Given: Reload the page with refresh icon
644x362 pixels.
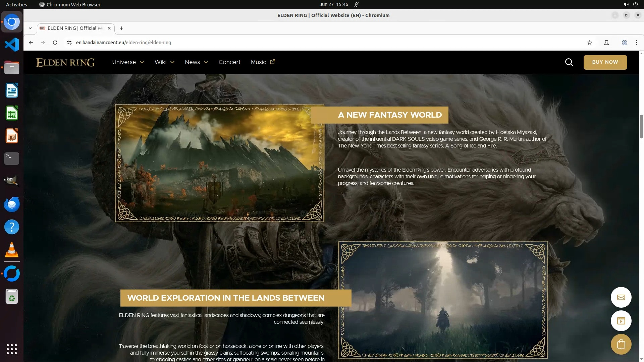Looking at the screenshot, I should click(x=55, y=43).
